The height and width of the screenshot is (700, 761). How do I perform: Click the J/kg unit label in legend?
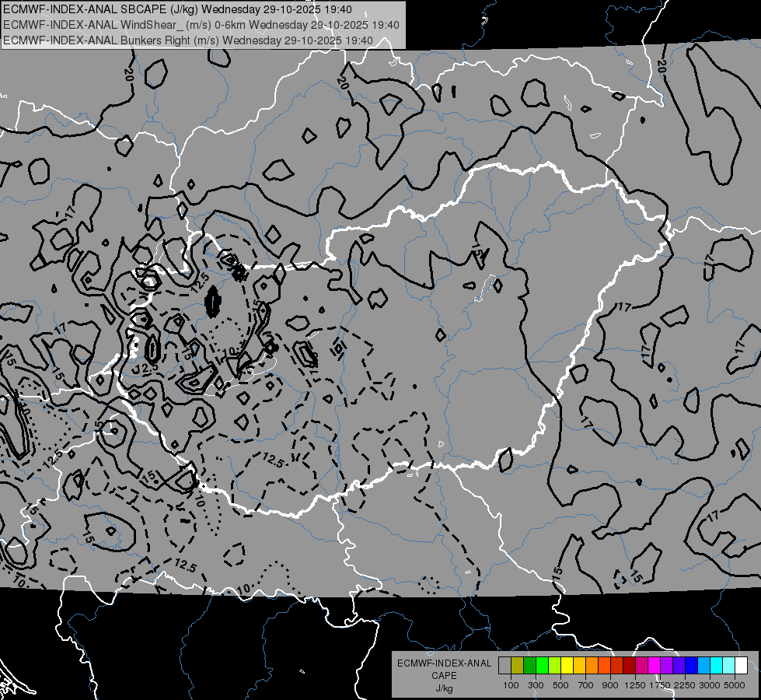point(444,688)
